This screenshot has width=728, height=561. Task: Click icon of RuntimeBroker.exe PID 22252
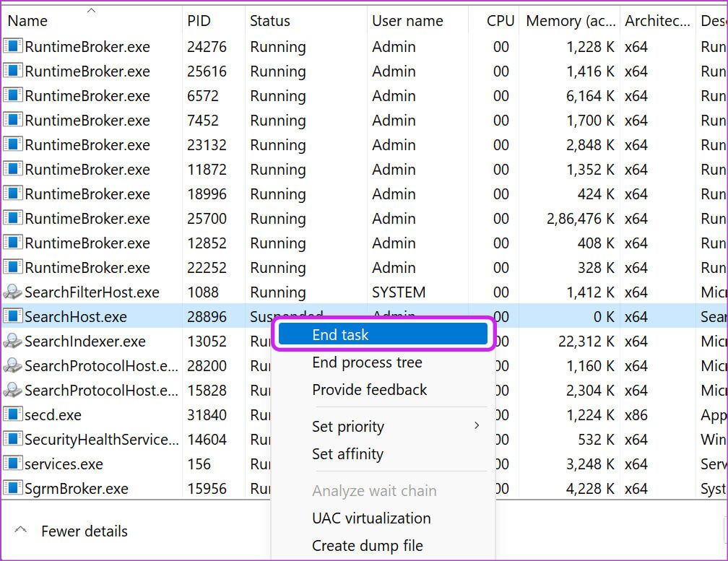coord(12,267)
